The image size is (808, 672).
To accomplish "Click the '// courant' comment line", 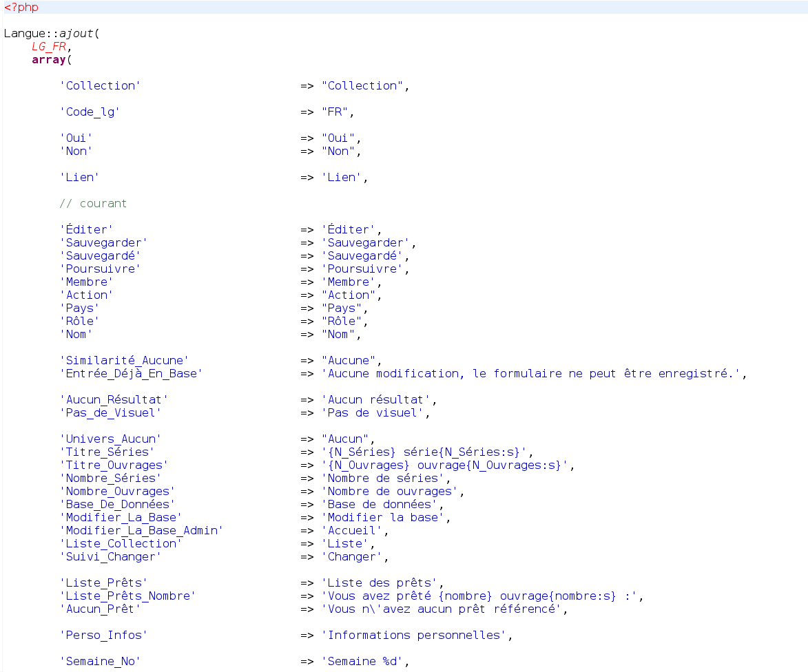I will [93, 204].
